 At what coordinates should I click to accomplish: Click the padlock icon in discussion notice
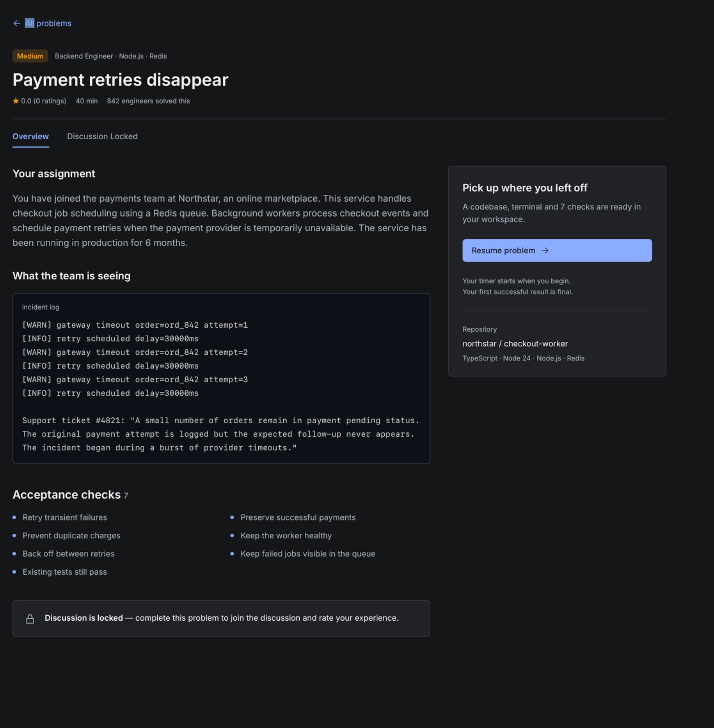coord(30,619)
